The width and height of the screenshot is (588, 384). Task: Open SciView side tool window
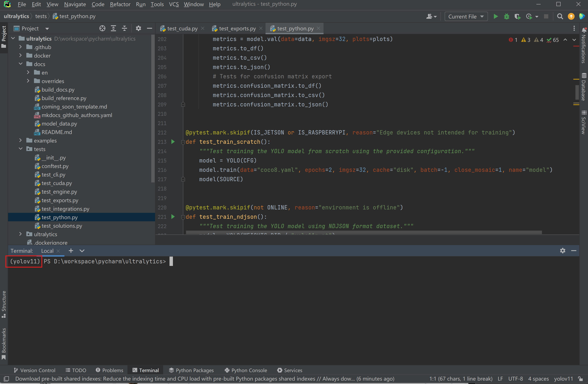(x=584, y=122)
